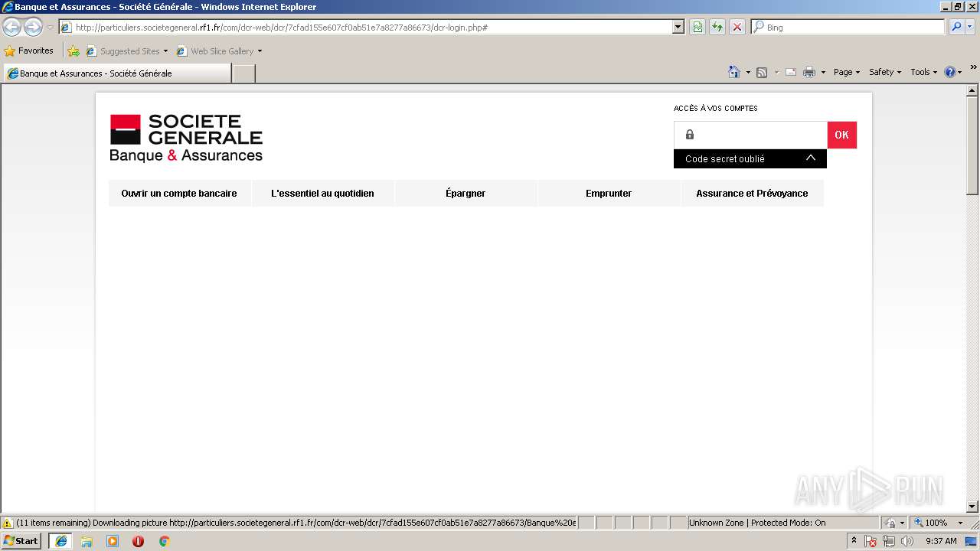This screenshot has height=551, width=980.
Task: Open the recent pages dropdown arrow
Action: click(x=50, y=28)
